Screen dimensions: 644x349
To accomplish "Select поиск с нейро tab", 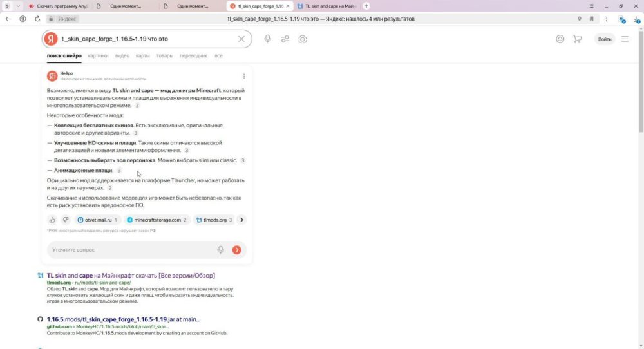I will (64, 56).
